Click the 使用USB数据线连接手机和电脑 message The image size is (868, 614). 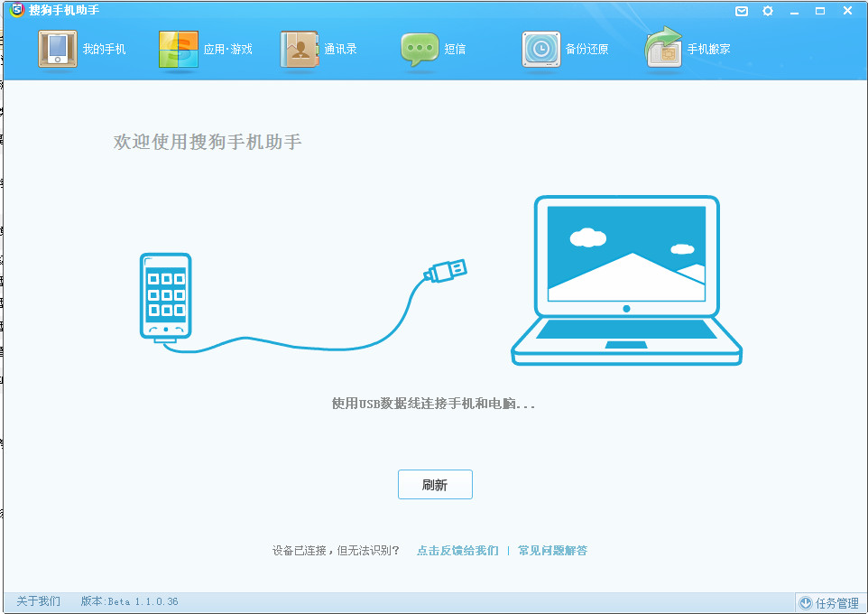tap(433, 404)
